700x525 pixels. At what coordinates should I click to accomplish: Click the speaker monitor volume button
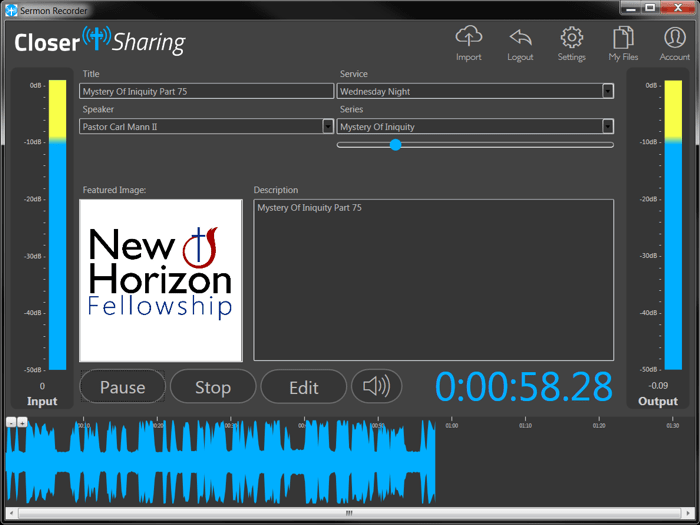(376, 386)
